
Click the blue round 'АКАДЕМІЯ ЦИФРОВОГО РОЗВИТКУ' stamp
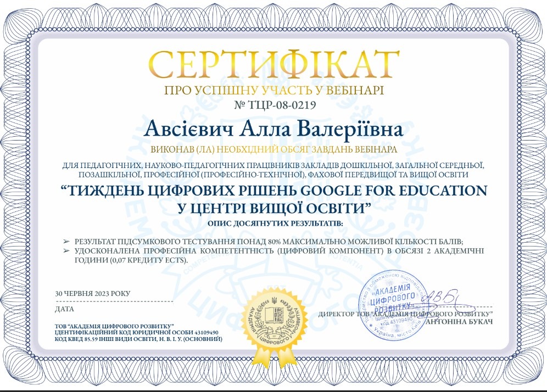pyautogui.click(x=394, y=305)
